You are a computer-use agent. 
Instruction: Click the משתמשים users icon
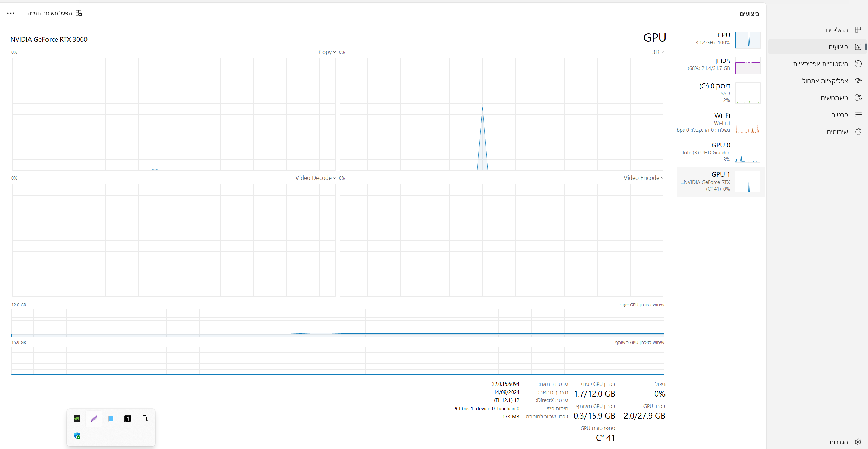pos(858,98)
